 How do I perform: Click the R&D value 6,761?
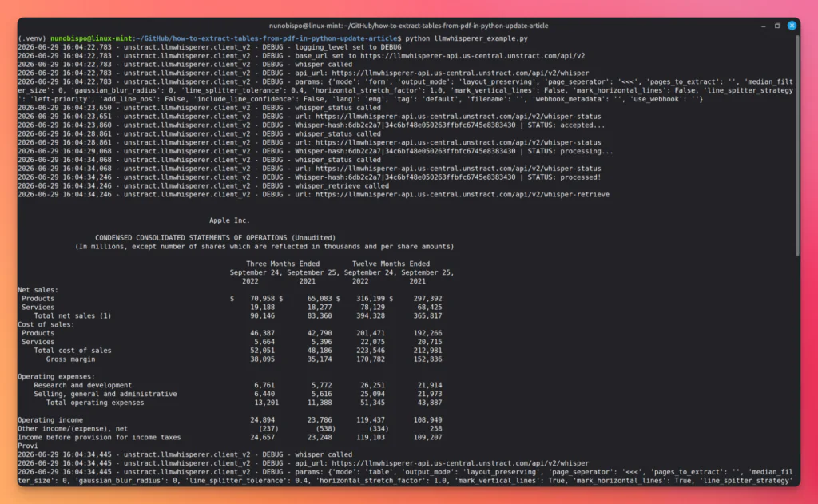click(x=264, y=386)
